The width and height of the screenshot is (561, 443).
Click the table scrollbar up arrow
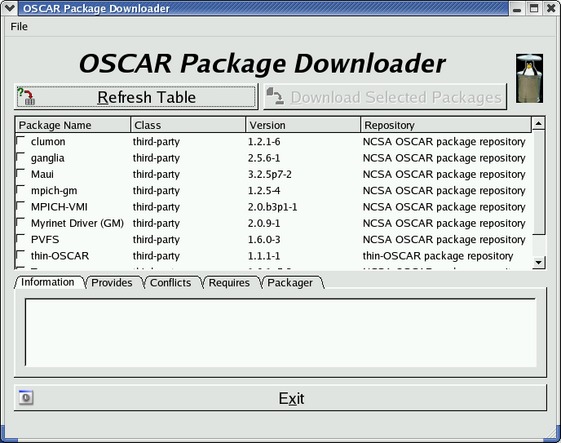tap(538, 124)
